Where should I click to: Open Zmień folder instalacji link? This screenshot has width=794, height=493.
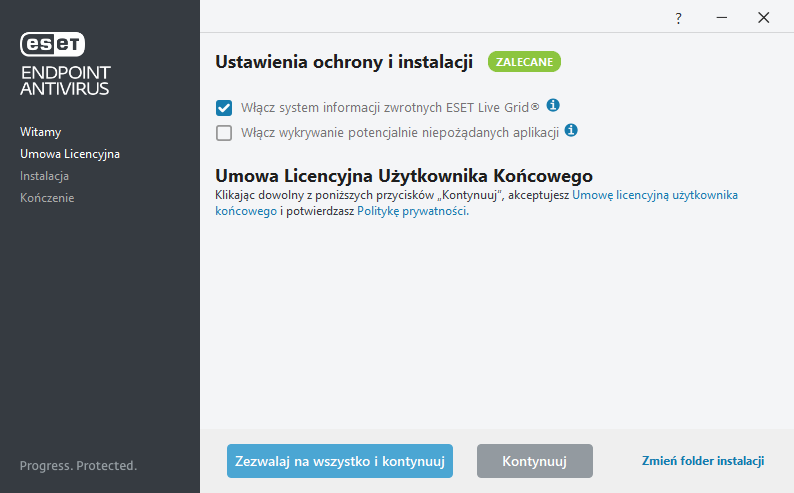(703, 461)
